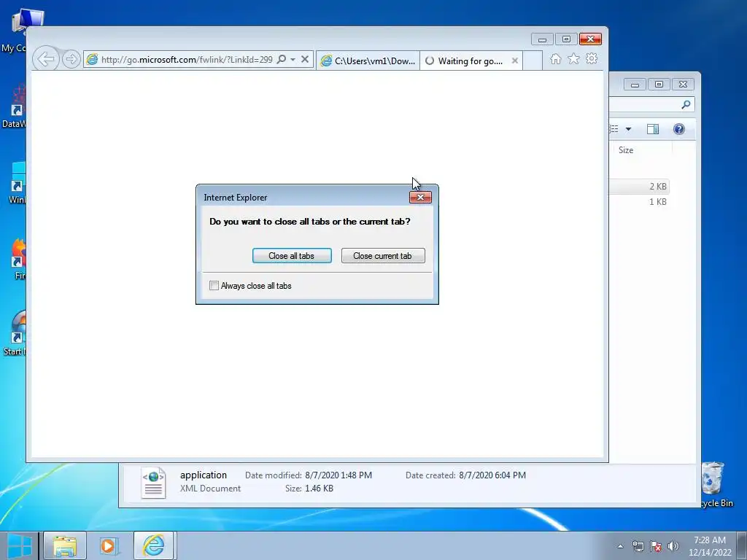Select the Firefox desktop shortcut
The width and height of the screenshot is (747, 560).
click(17, 260)
